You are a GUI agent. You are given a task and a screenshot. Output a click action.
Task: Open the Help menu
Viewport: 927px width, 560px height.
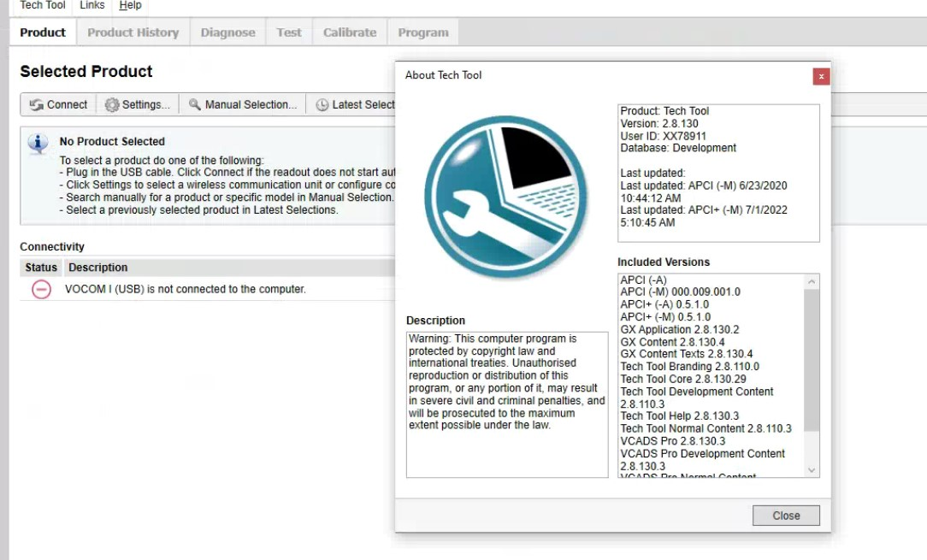pos(130,5)
